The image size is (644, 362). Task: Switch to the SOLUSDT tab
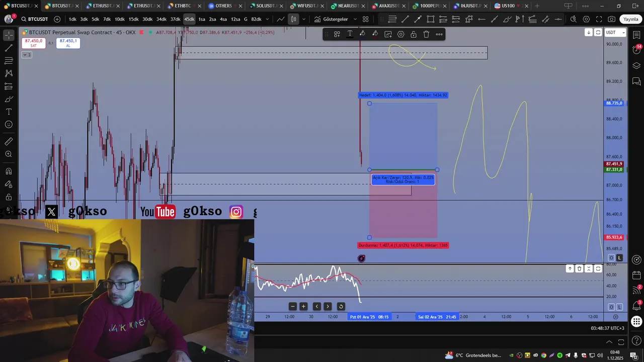pyautogui.click(x=266, y=6)
